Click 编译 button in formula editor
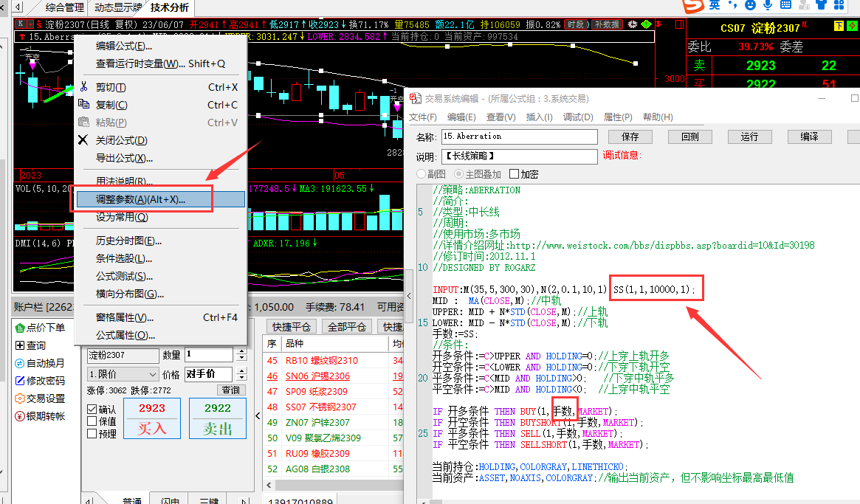Viewport: 860px width, 504px height. click(809, 137)
